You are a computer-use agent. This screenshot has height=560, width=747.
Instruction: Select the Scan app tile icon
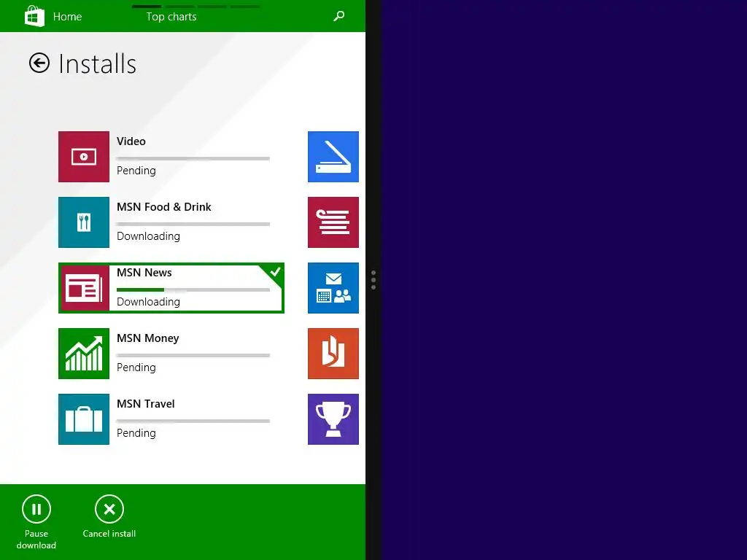[x=333, y=157]
